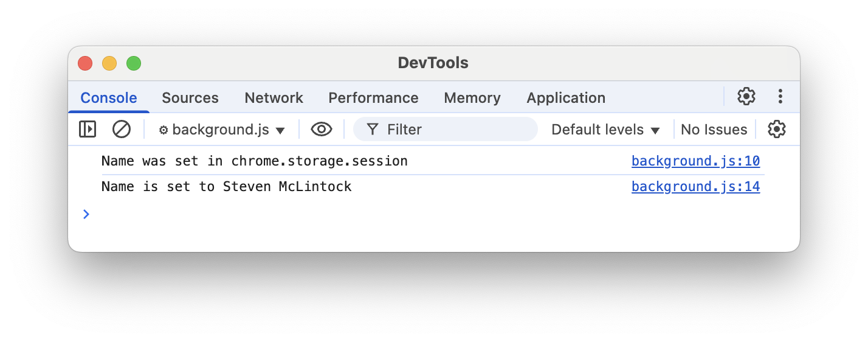868x342 pixels.
Task: Open the three-dot customize DevTools menu
Action: click(780, 96)
